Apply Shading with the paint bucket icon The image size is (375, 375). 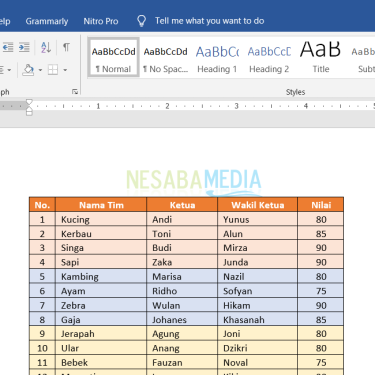point(28,70)
